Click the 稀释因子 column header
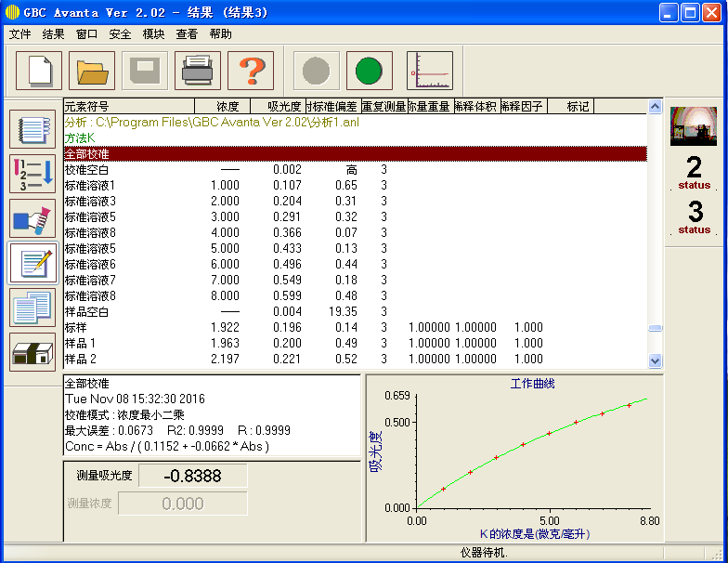This screenshot has height=563, width=728. [524, 106]
